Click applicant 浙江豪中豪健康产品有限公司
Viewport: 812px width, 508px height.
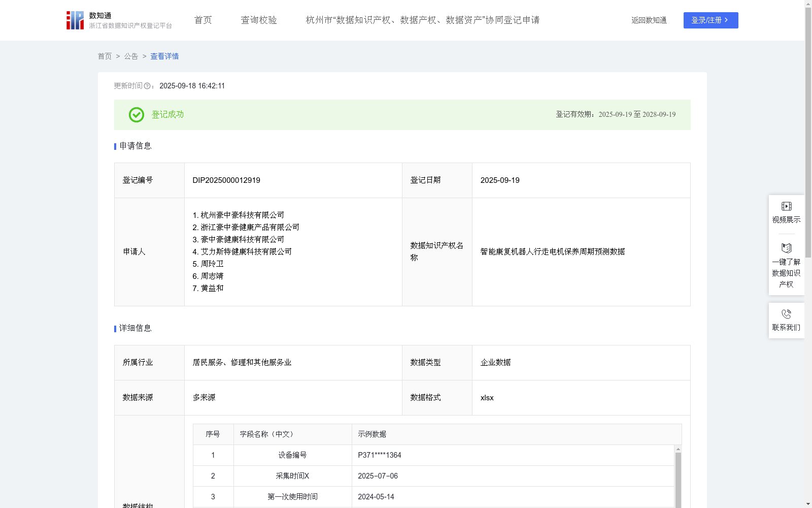pos(246,228)
